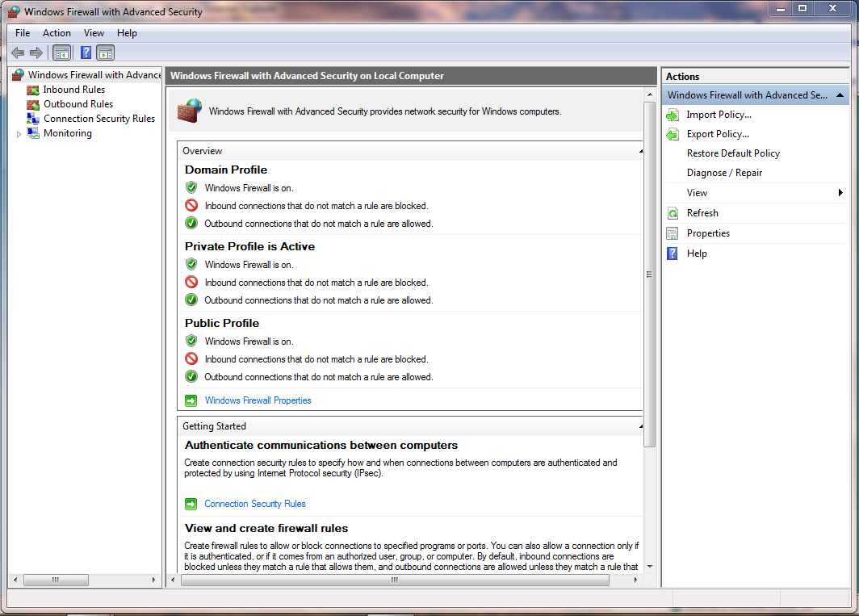
Task: Toggle the Show/Hide Action Pane toolbar icon
Action: (106, 53)
